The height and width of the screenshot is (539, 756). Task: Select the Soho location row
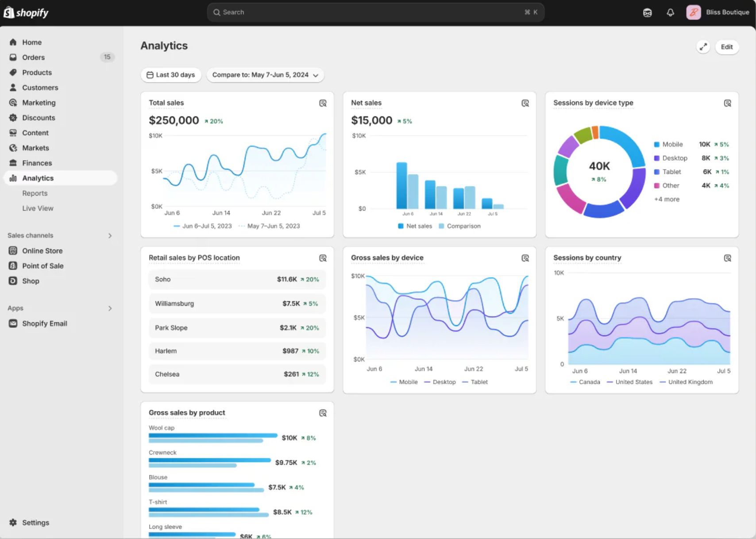click(x=237, y=279)
